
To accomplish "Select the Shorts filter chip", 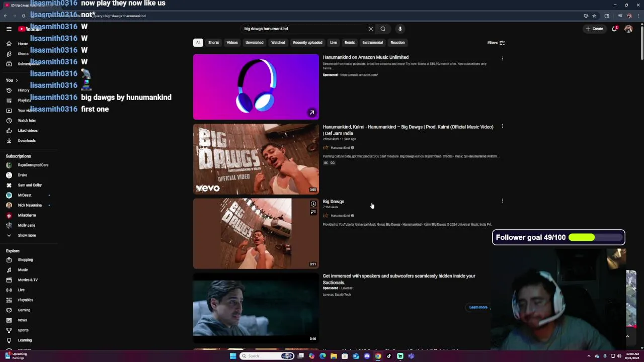I will (213, 43).
